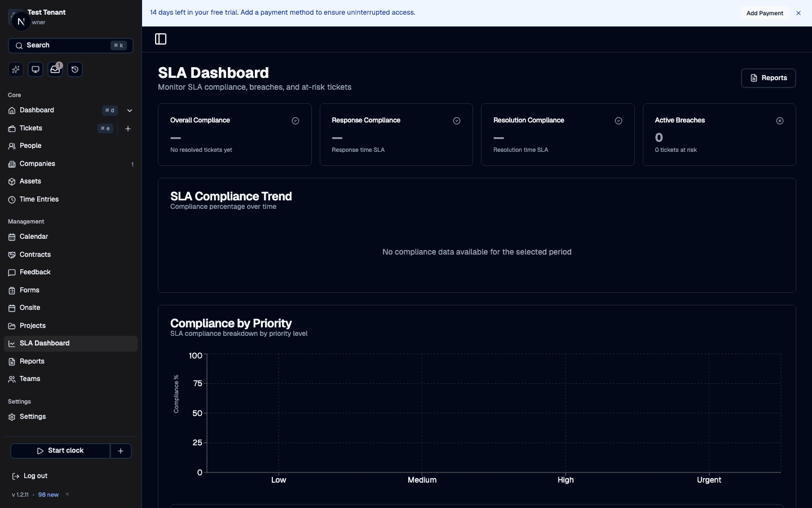Toggle the sidebar collapse icon above SLA Dashboard
The image size is (812, 508).
click(x=161, y=39)
